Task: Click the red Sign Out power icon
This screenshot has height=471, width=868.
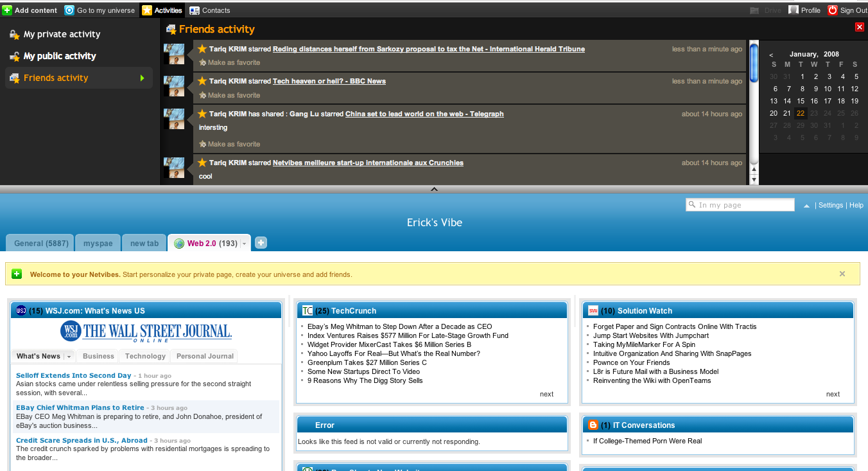Action: [x=833, y=10]
